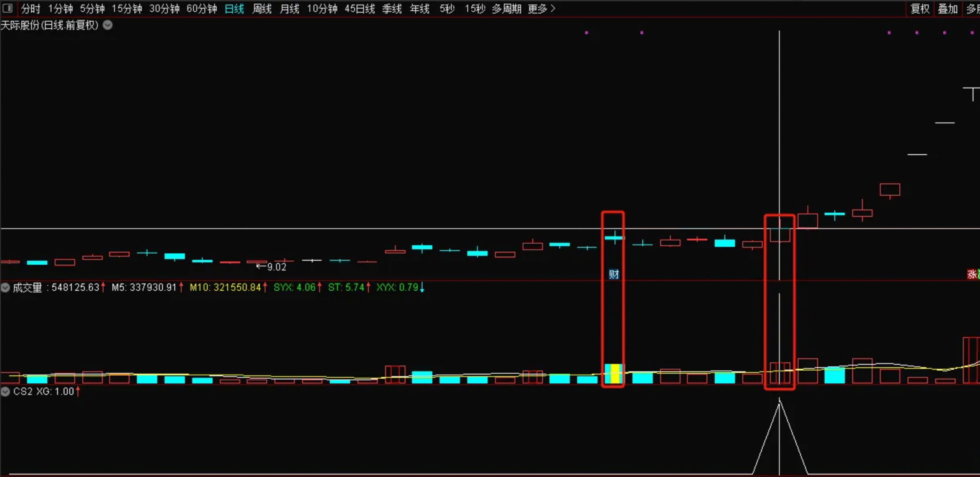Screen dimensions: 980x477
Task: Select the 60分钟 period tab
Action: pyautogui.click(x=202, y=8)
